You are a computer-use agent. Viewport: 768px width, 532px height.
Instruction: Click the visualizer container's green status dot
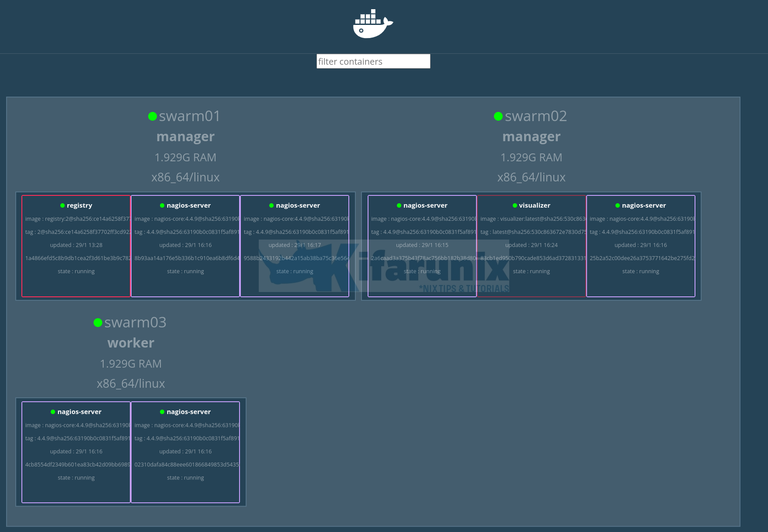click(x=515, y=205)
